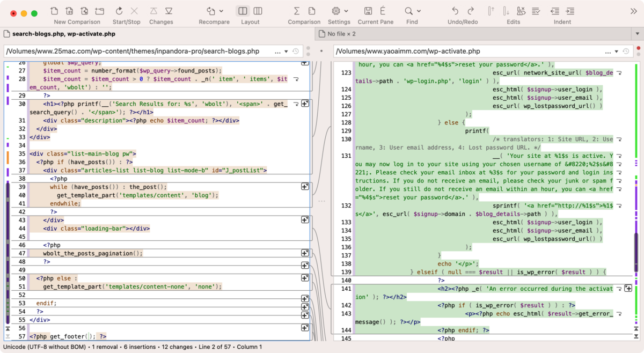Click the first Edits icon with up arrow

click(491, 11)
